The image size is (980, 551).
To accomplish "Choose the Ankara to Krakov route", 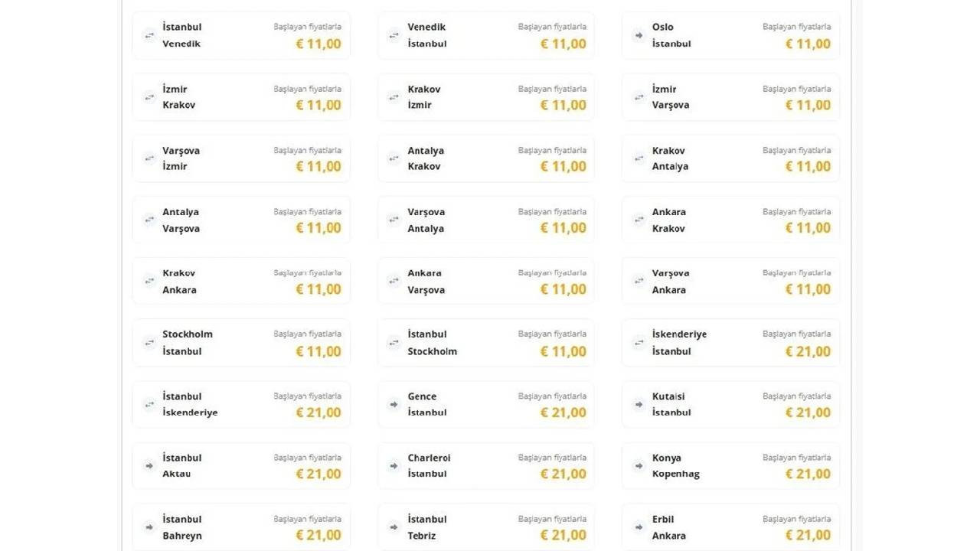I will click(x=730, y=220).
